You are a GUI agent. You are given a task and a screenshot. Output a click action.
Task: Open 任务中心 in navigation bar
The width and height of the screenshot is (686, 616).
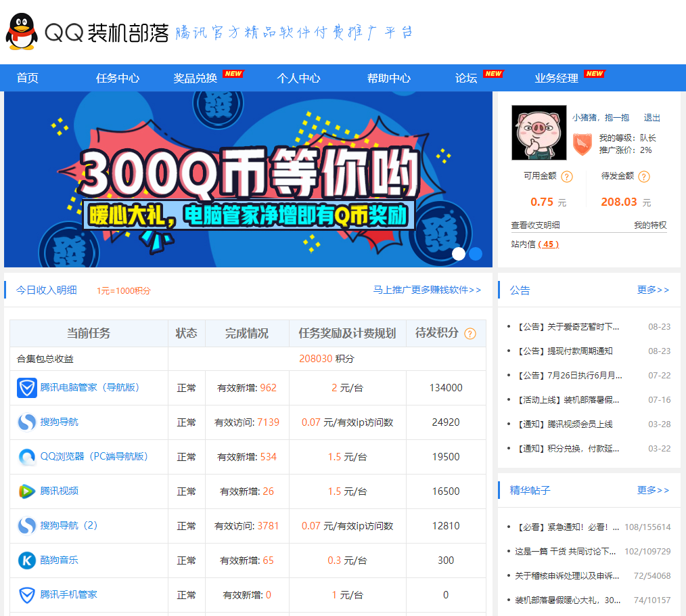point(117,78)
